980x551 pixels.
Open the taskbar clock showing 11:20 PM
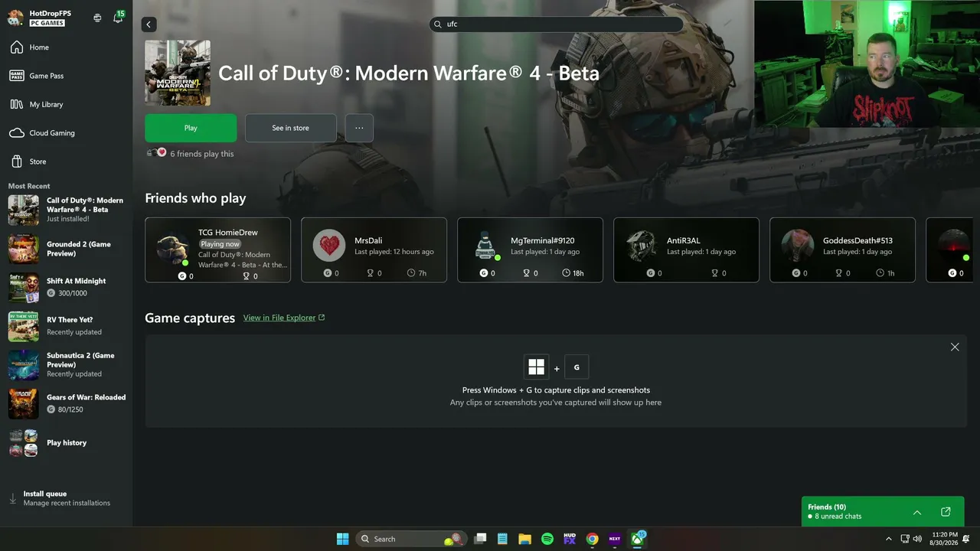click(945, 539)
